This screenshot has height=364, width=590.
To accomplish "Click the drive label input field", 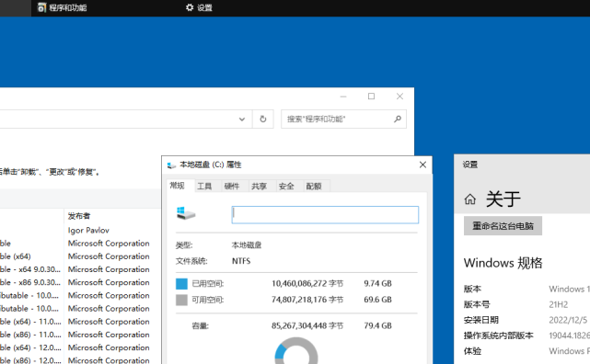I will [x=325, y=214].
